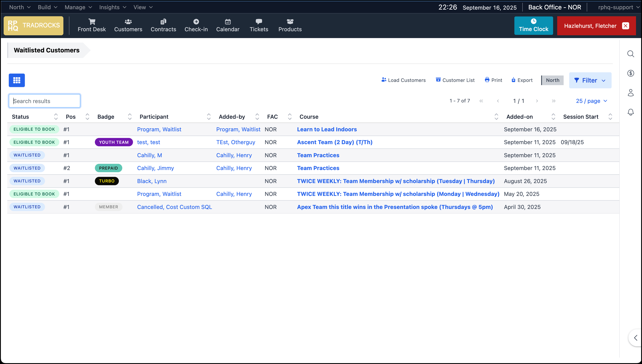This screenshot has width=642, height=364.
Task: Open the 25 / page dropdown
Action: click(591, 101)
